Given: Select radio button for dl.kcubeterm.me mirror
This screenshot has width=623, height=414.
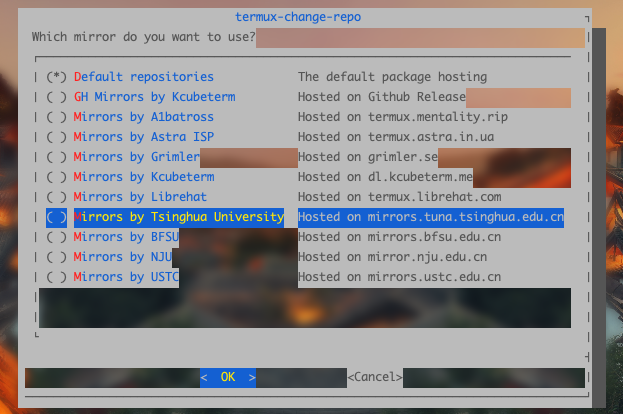Looking at the screenshot, I should [57, 177].
